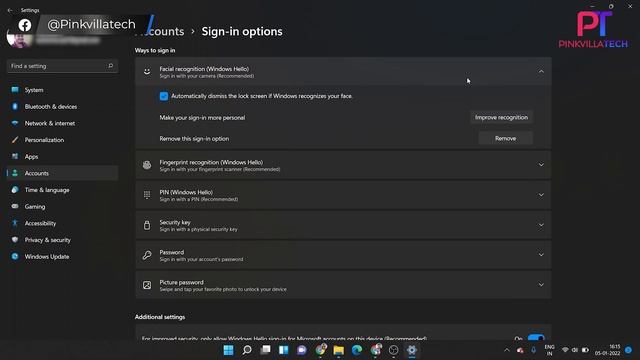Image resolution: width=640 pixels, height=360 pixels.
Task: Click the search magnifier icon in Find a setting
Action: pos(110,66)
